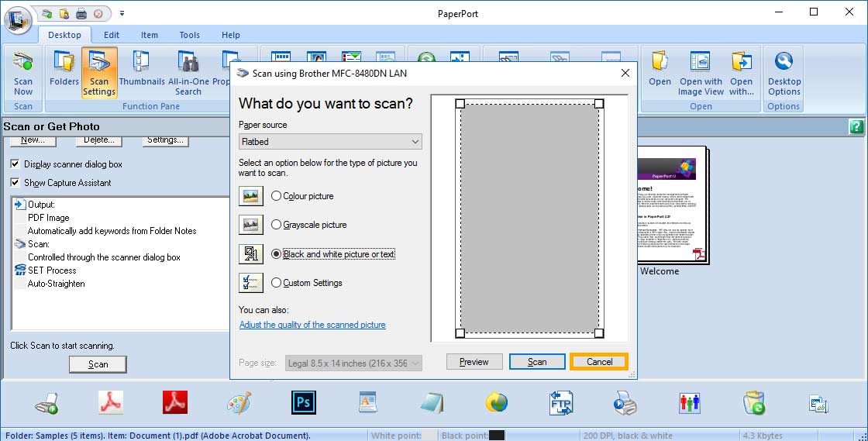Select the Colour picture radio button
Image resolution: width=868 pixels, height=441 pixels.
pyautogui.click(x=276, y=196)
